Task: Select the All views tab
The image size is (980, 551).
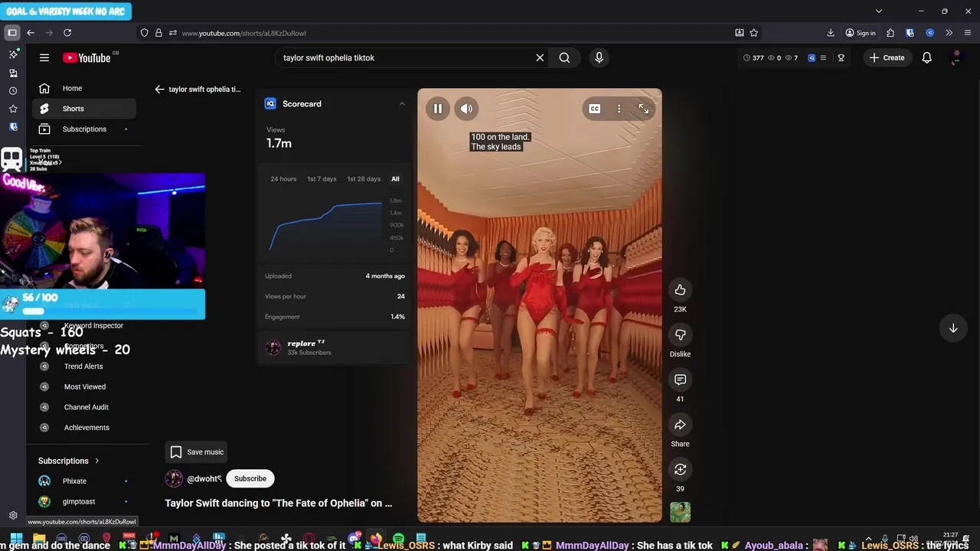Action: tap(395, 179)
